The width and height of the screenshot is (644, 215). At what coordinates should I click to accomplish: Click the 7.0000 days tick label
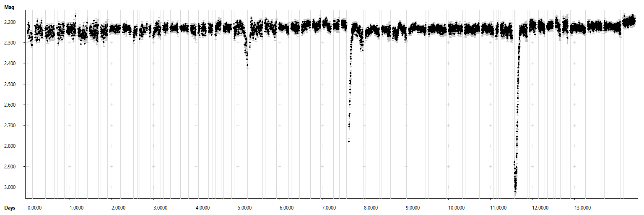(328, 208)
